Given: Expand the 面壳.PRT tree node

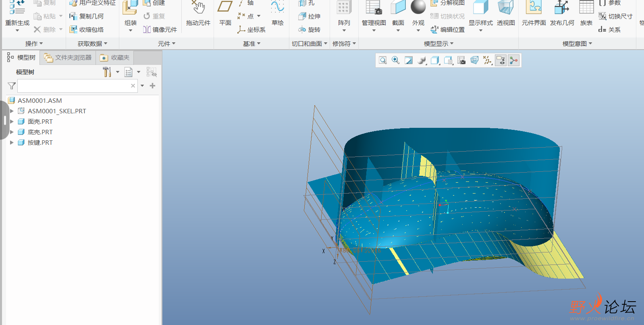Looking at the screenshot, I should coord(12,121).
